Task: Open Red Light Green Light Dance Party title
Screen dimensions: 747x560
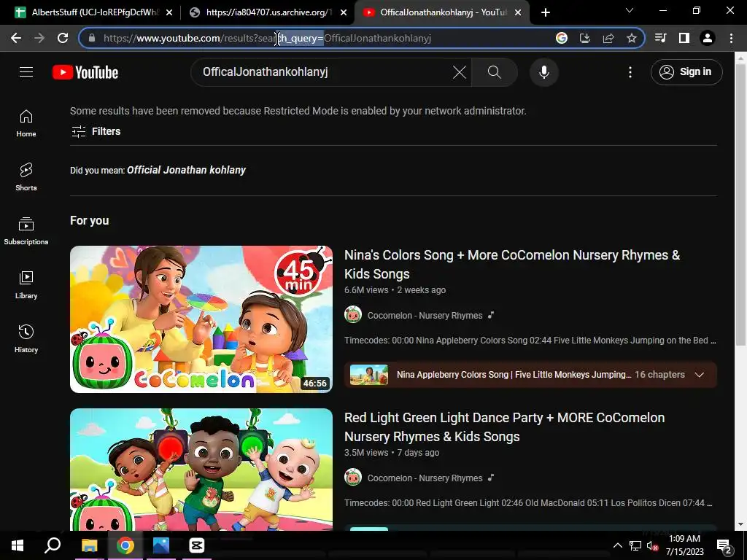Action: pos(505,427)
